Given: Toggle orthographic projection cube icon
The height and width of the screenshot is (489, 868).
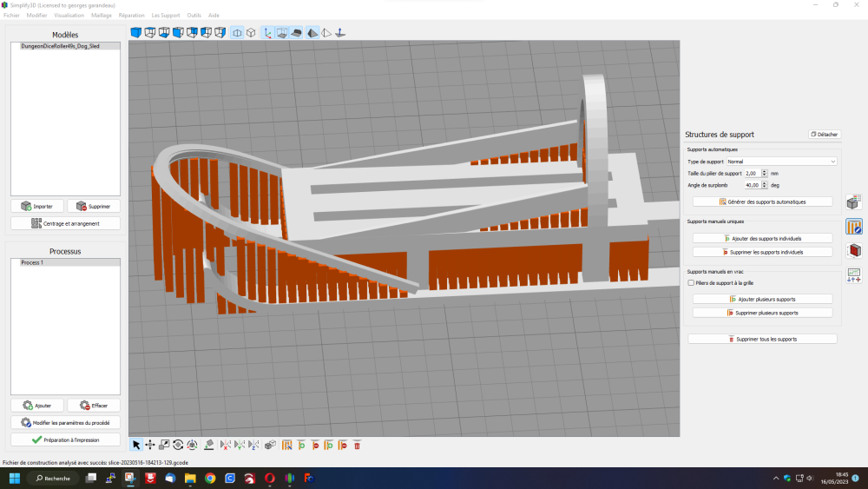Looking at the screenshot, I should click(x=251, y=33).
